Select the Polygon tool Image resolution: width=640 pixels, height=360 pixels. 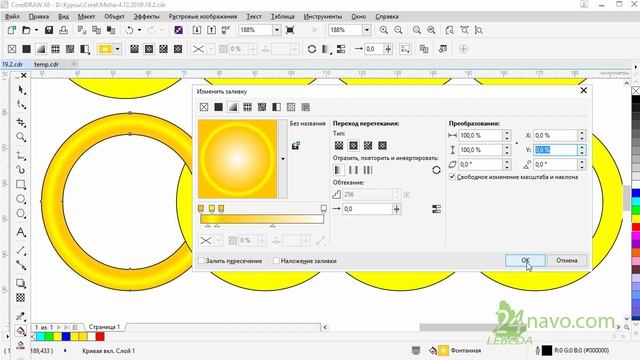(x=21, y=213)
